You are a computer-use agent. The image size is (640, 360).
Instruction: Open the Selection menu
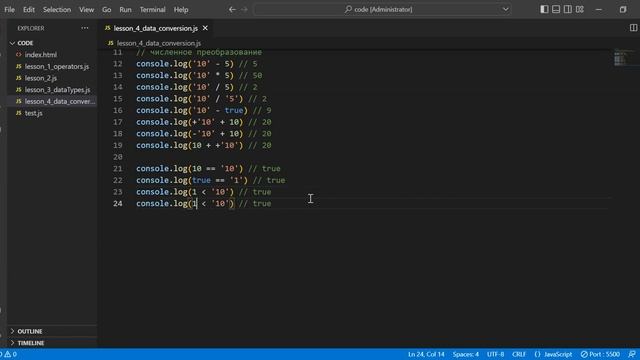click(x=57, y=9)
